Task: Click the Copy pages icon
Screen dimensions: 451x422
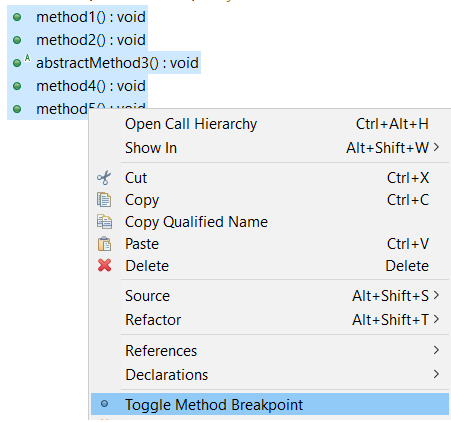Action: 104,200
